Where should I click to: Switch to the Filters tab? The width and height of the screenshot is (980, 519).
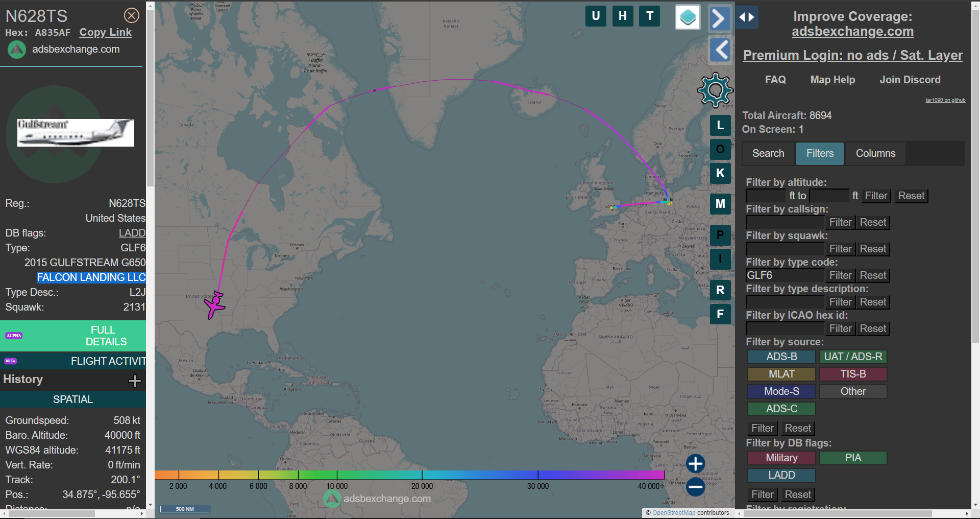(x=820, y=153)
